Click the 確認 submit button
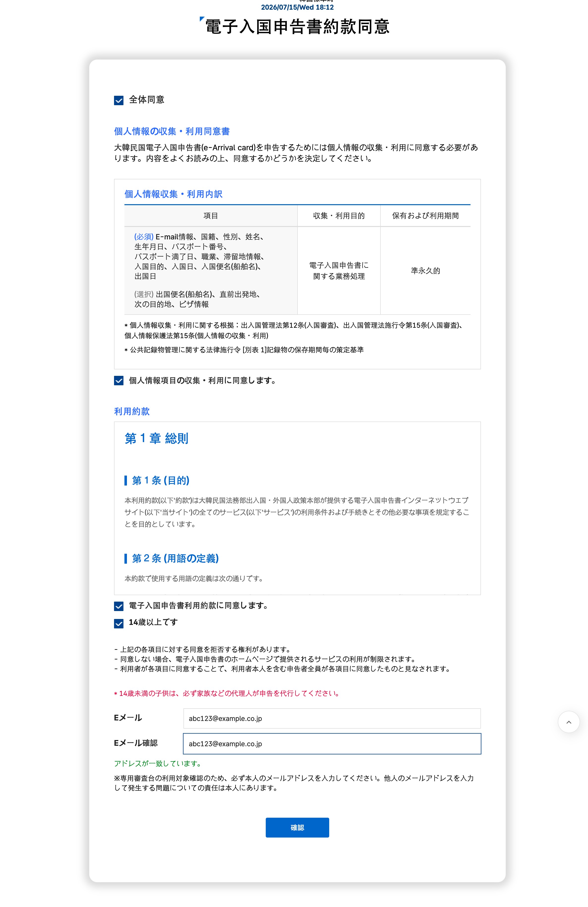Viewport: 588px width, 907px height. pyautogui.click(x=297, y=827)
